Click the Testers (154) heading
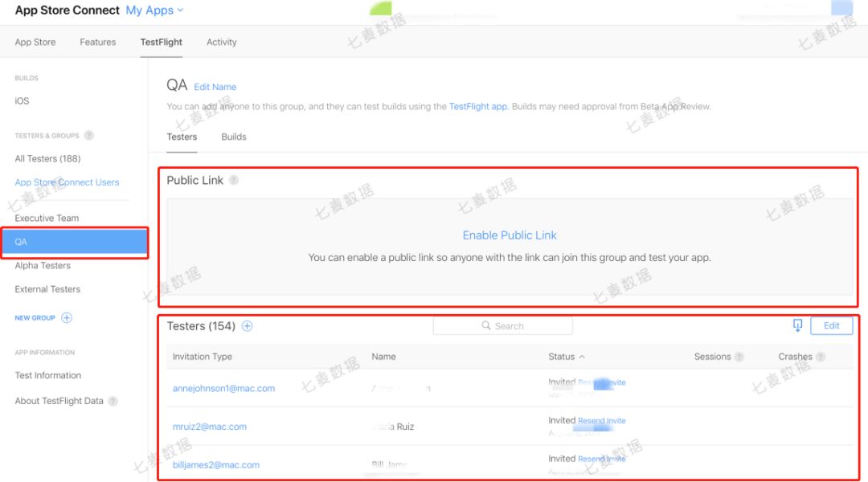 pos(201,326)
